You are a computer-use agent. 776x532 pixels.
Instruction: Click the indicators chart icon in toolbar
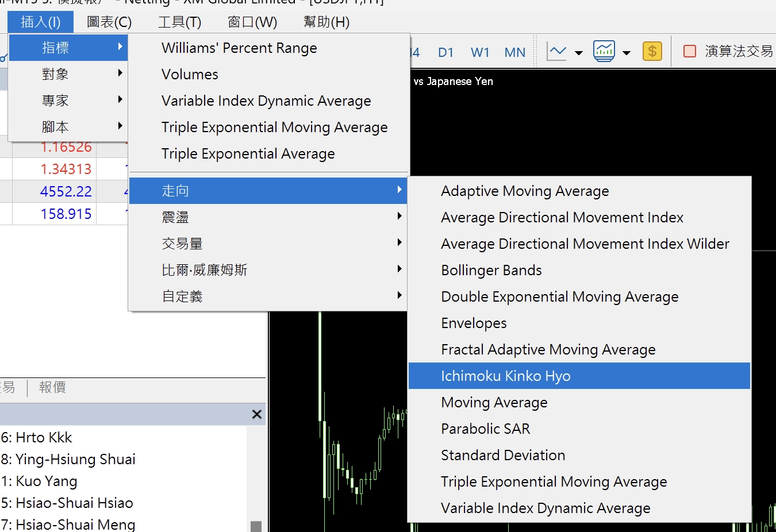(x=604, y=52)
